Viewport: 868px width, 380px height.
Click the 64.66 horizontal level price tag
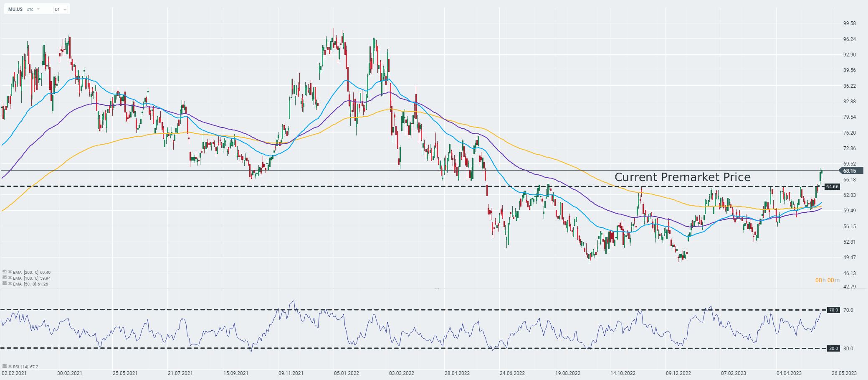pyautogui.click(x=832, y=186)
